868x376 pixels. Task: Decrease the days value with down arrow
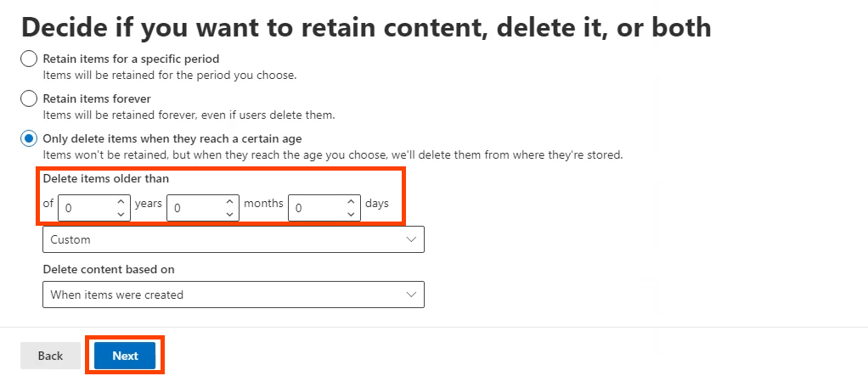coord(351,214)
